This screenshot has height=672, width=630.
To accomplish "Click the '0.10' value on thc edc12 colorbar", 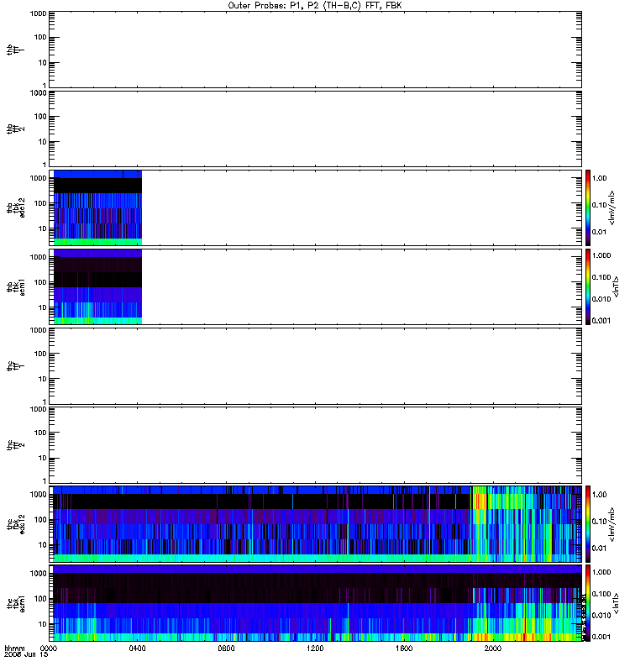I will (x=599, y=522).
